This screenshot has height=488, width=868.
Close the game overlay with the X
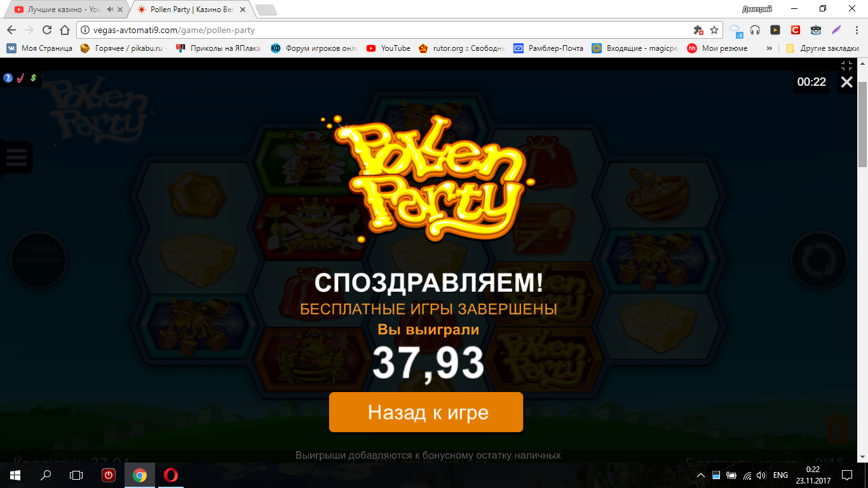[846, 81]
